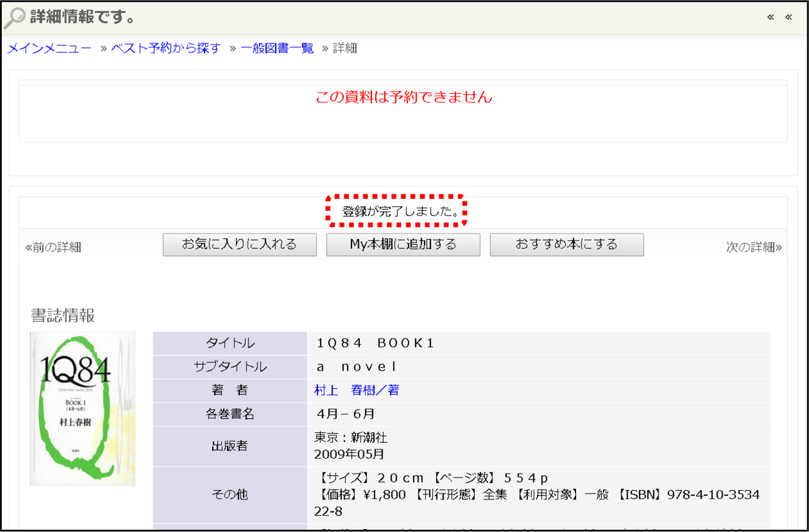Click the rightmost double-chevron icon in header

[x=789, y=17]
